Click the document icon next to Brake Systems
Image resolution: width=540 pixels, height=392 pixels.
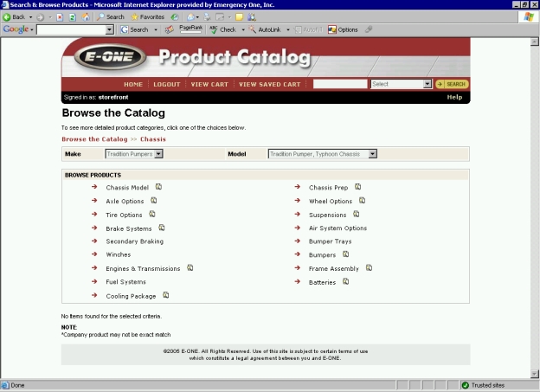pos(162,228)
